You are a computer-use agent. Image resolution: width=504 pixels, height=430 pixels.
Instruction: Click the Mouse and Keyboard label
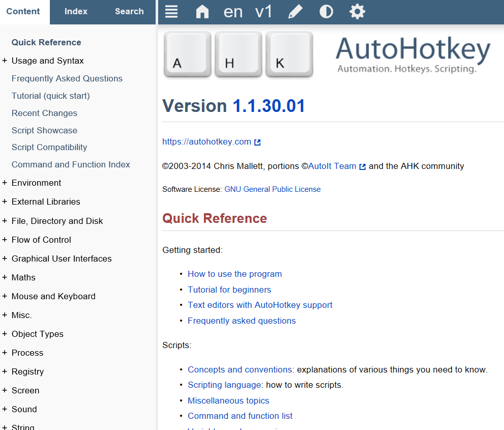pyautogui.click(x=53, y=297)
